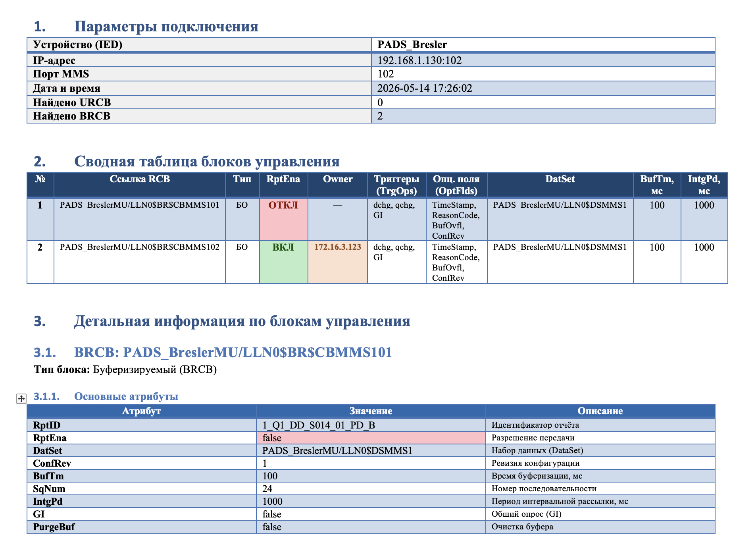Click the red ОТКЛ RptEna cell
This screenshot has height=556, width=756.
283,219
